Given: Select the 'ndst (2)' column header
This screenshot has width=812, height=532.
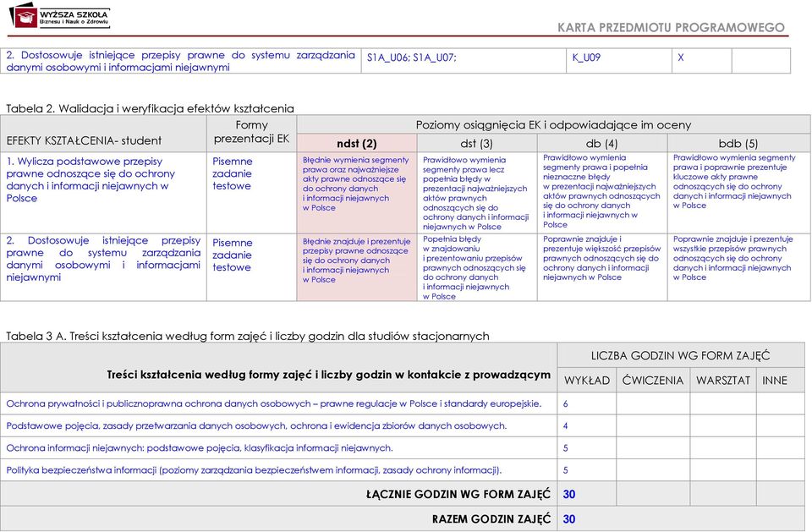Looking at the screenshot, I should point(357,144).
